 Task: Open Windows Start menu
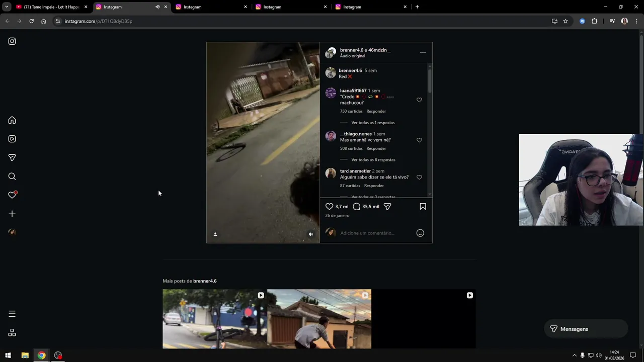(x=8, y=355)
